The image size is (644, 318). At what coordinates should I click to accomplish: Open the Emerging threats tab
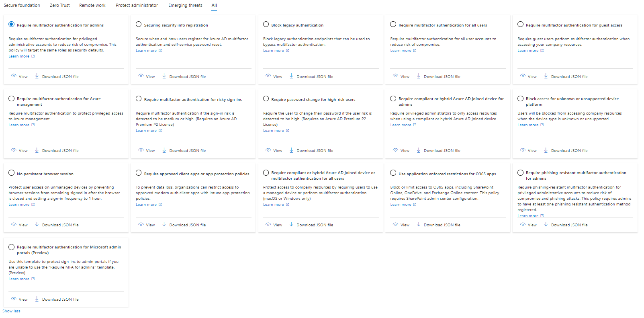coord(185,5)
